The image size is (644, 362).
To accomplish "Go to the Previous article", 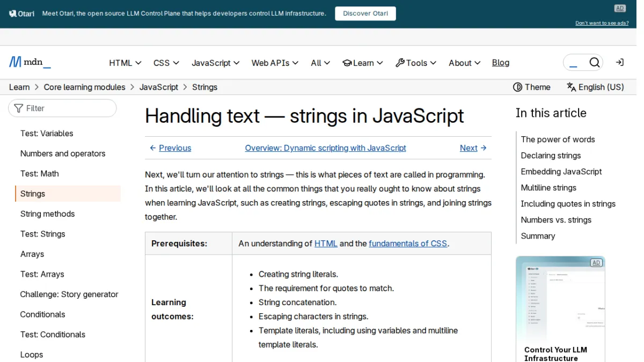I will [170, 148].
